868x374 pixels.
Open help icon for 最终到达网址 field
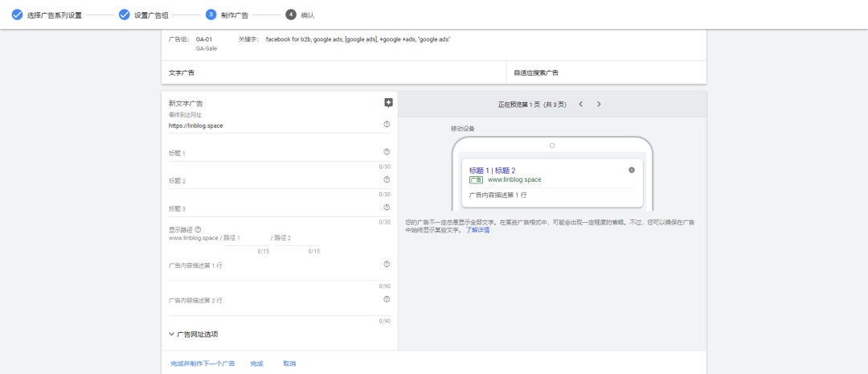click(x=387, y=124)
